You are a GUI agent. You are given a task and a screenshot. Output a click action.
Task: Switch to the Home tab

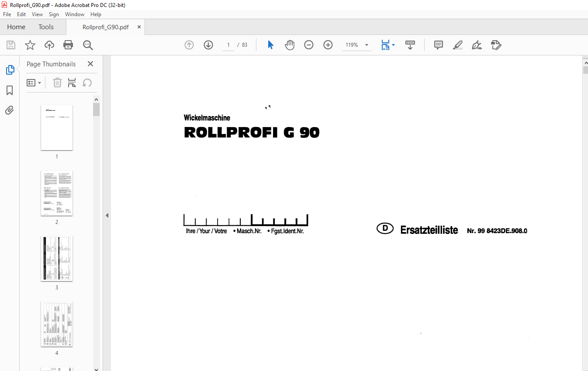[x=16, y=27]
